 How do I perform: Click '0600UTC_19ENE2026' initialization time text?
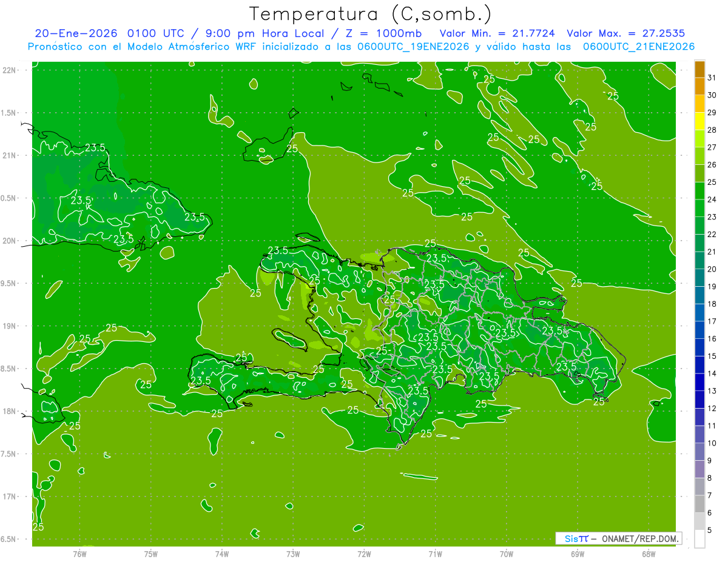pyautogui.click(x=411, y=47)
